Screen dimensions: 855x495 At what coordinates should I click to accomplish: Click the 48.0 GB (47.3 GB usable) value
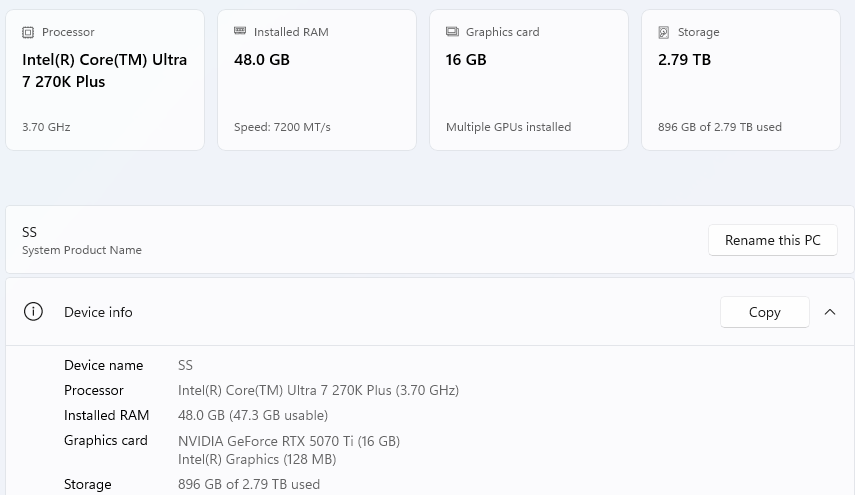tap(253, 415)
